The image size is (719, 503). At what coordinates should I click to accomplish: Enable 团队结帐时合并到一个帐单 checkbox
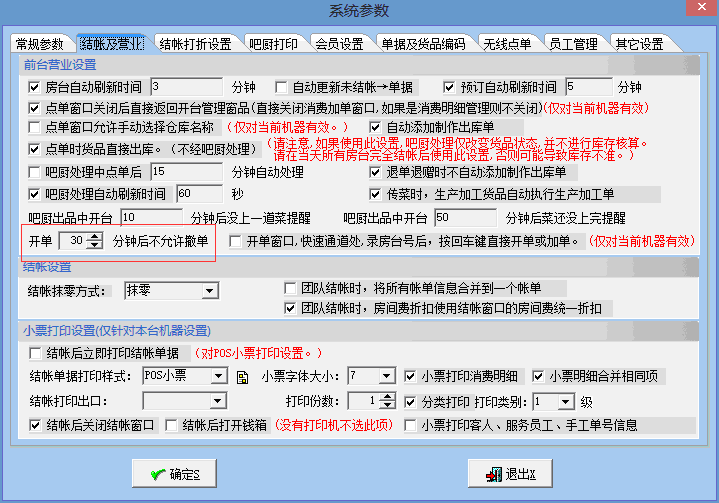[x=291, y=288]
